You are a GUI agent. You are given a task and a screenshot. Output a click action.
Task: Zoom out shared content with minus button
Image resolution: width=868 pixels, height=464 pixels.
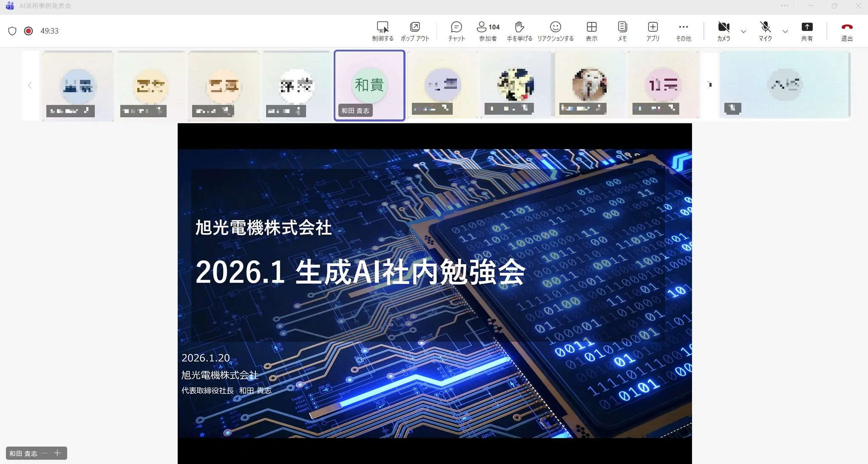pyautogui.click(x=45, y=453)
